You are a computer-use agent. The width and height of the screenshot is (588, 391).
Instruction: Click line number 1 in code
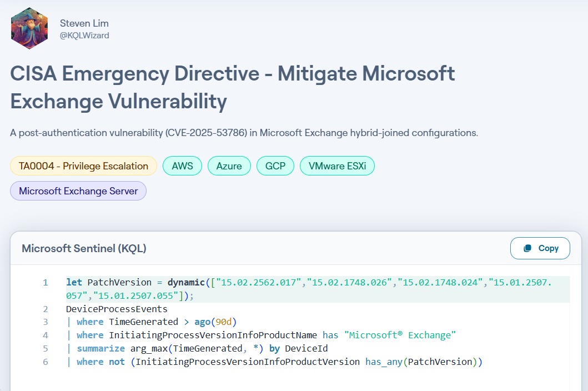(46, 282)
